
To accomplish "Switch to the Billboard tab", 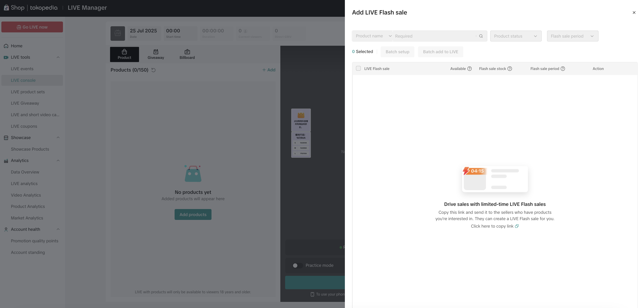I will tap(187, 54).
